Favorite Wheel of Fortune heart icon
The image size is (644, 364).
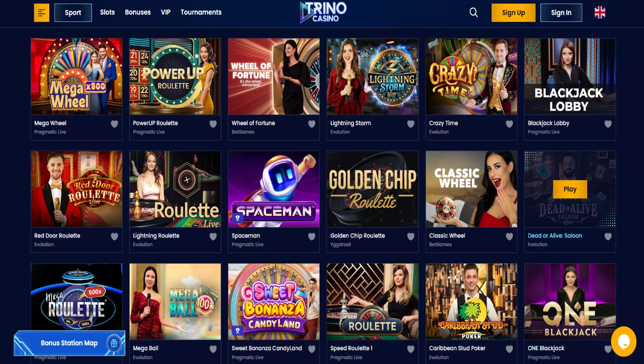(x=312, y=124)
